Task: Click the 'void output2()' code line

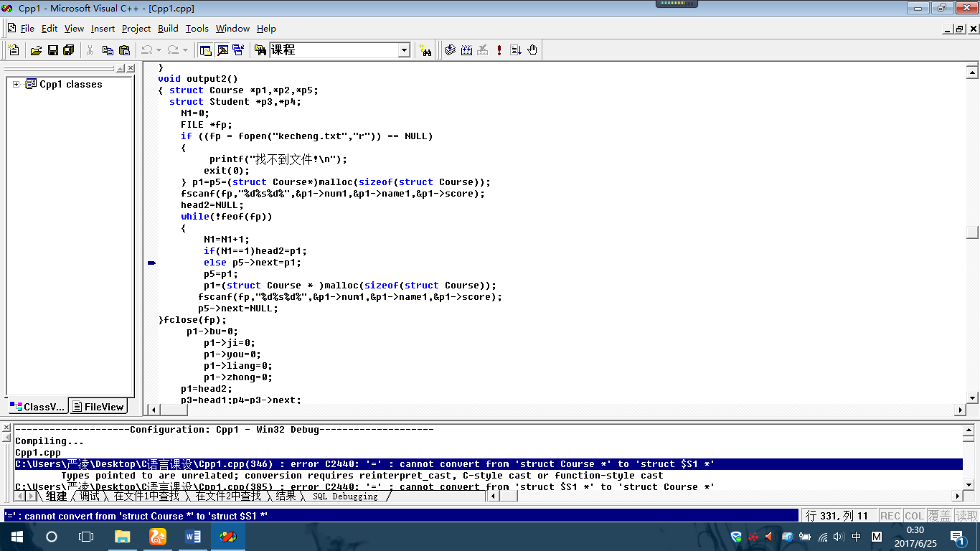Action: point(198,79)
